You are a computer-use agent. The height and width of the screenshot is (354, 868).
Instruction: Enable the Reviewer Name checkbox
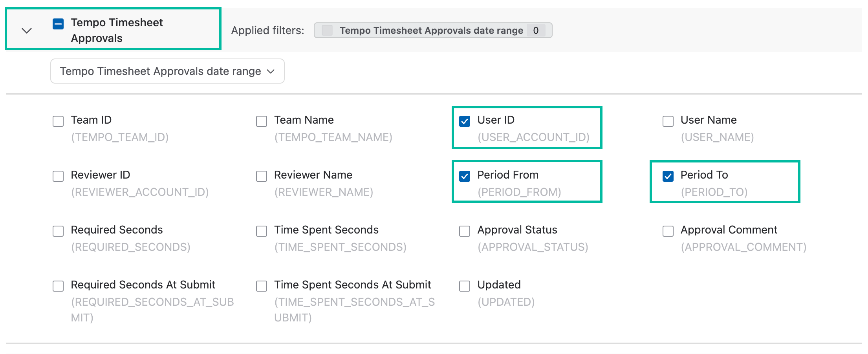pyautogui.click(x=262, y=176)
